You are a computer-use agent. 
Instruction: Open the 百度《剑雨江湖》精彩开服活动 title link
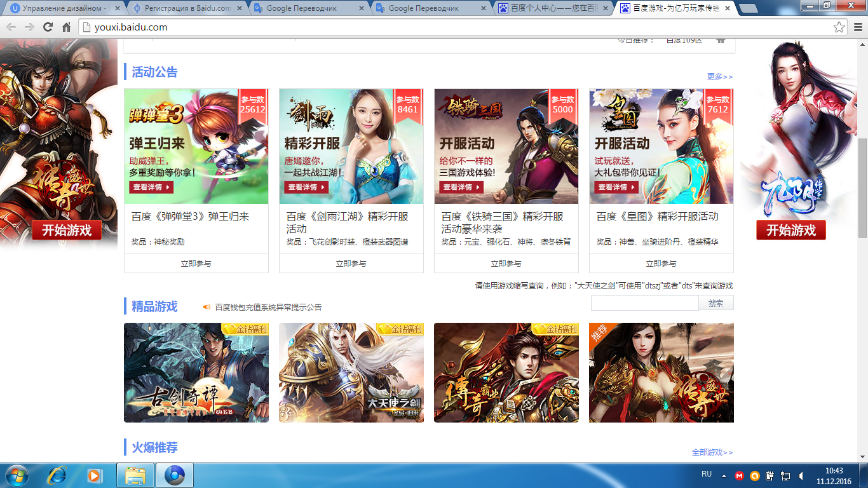[x=348, y=222]
